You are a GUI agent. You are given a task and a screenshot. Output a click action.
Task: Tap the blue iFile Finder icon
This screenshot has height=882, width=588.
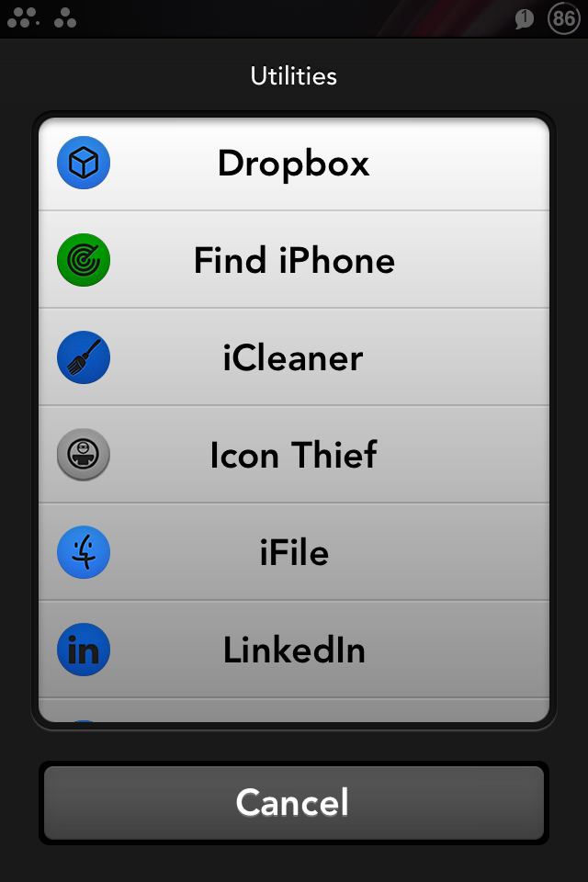[x=84, y=552]
